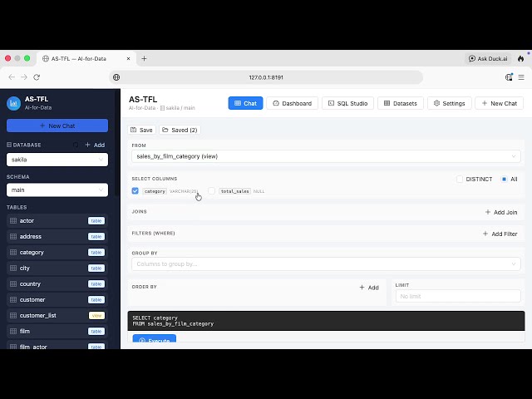Click the LIMIT input field
The image size is (532, 399).
458,296
